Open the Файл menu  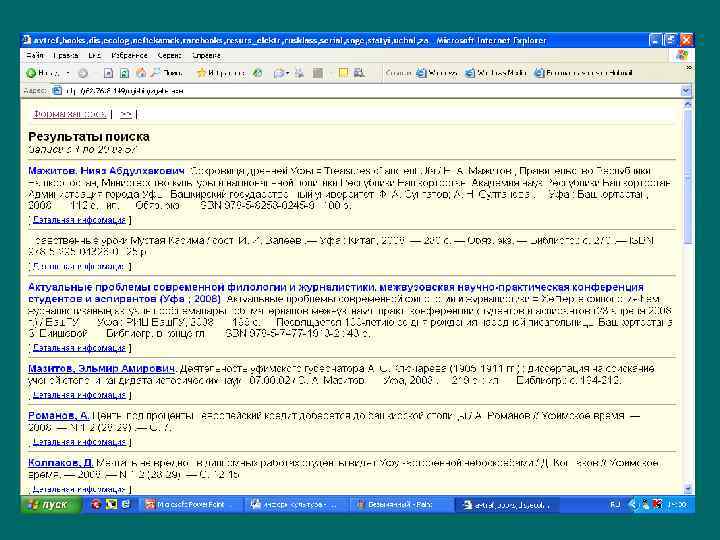coord(35,56)
